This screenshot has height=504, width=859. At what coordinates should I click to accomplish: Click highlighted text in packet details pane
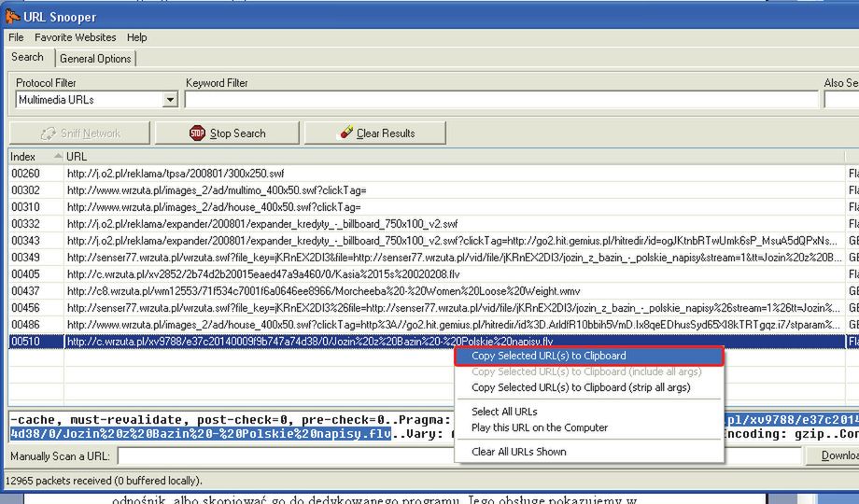(201, 434)
